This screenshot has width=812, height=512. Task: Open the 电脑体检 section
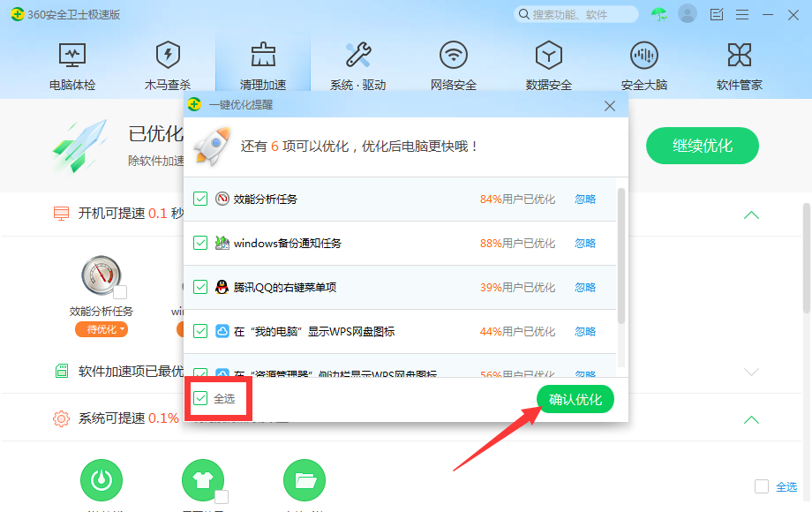(72, 67)
